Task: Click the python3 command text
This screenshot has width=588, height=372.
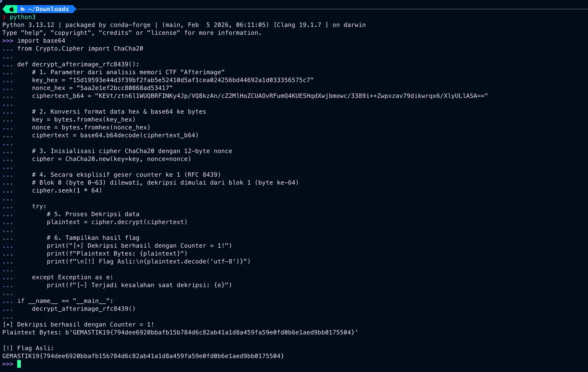Action: tap(22, 17)
